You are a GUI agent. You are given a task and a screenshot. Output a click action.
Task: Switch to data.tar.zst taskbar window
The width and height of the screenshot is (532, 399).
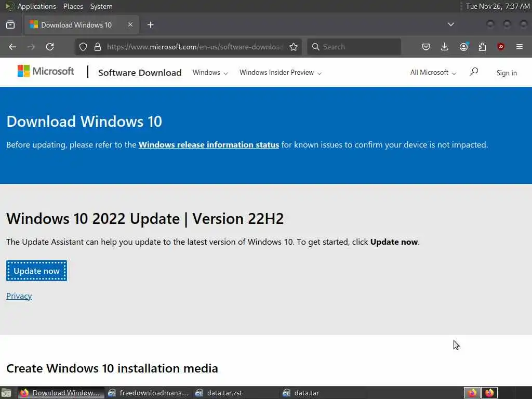click(x=237, y=393)
